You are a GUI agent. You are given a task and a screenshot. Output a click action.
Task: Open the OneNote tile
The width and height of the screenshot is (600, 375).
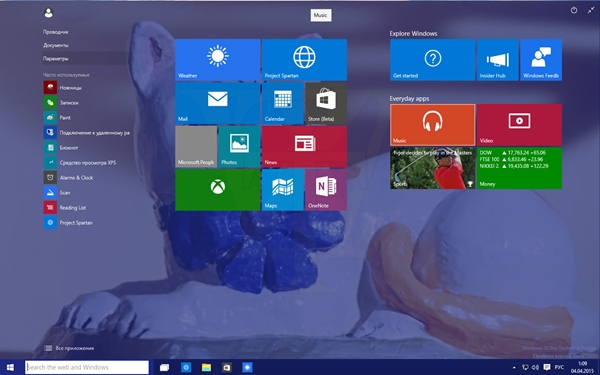click(x=326, y=190)
